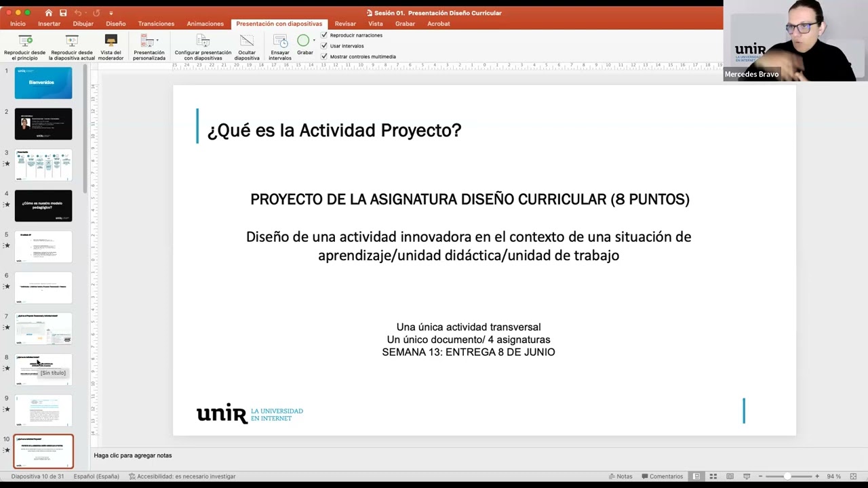Click the Ocultar diapositiva icon

pos(247,41)
